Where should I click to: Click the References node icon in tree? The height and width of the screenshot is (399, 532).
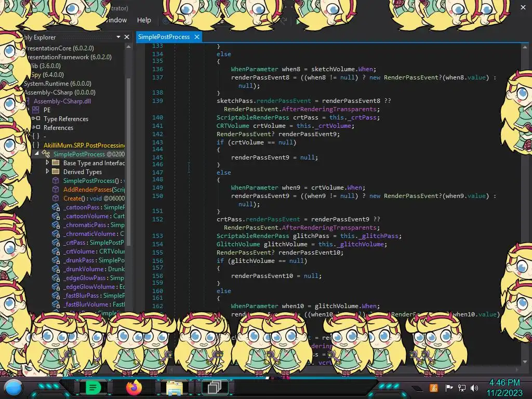click(x=36, y=127)
